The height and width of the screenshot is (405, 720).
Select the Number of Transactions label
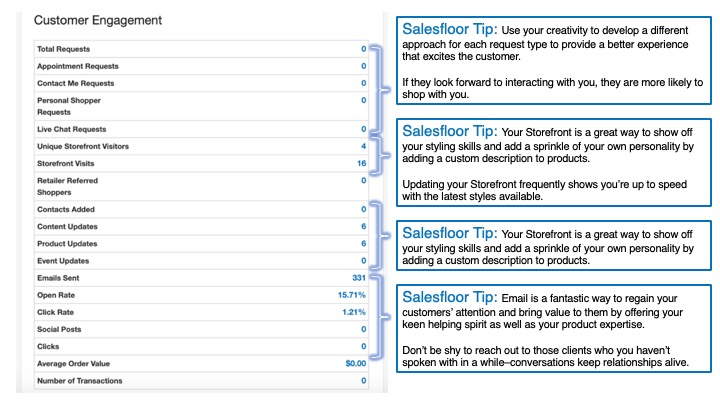tap(81, 381)
